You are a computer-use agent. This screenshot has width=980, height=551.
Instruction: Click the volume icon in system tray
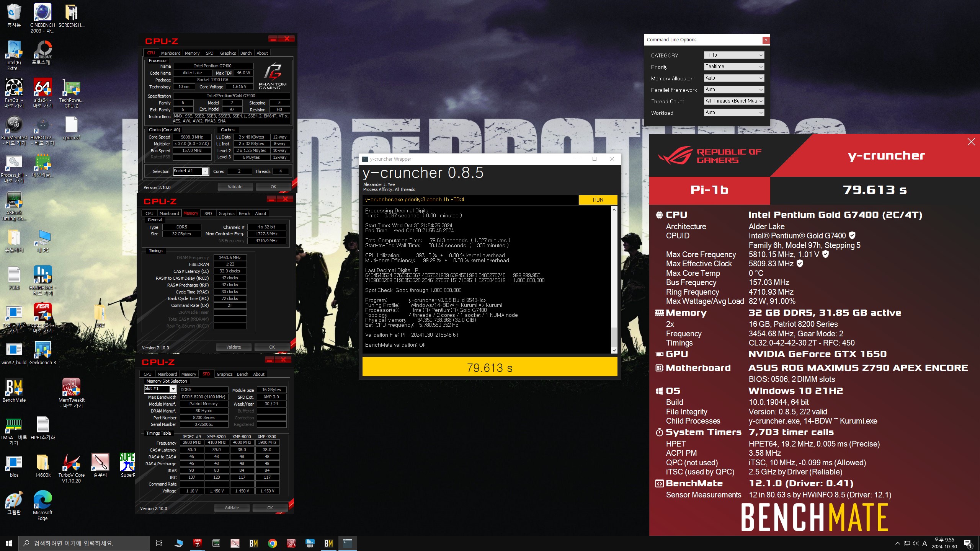pyautogui.click(x=915, y=543)
